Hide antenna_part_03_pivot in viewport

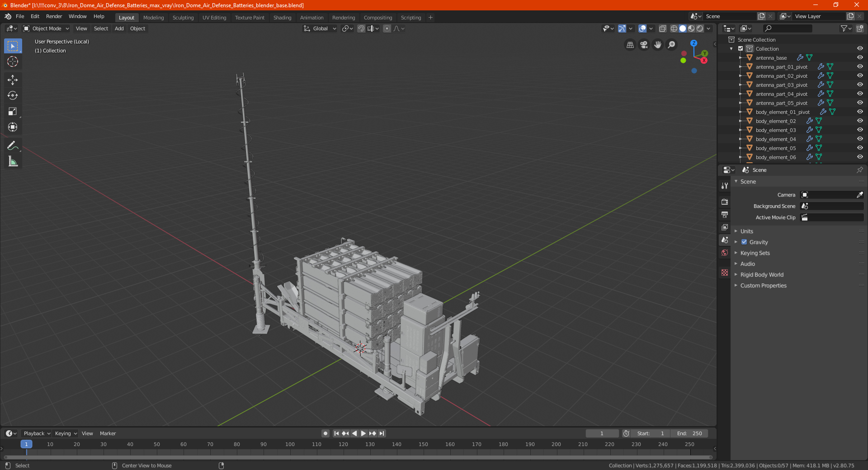pyautogui.click(x=860, y=85)
